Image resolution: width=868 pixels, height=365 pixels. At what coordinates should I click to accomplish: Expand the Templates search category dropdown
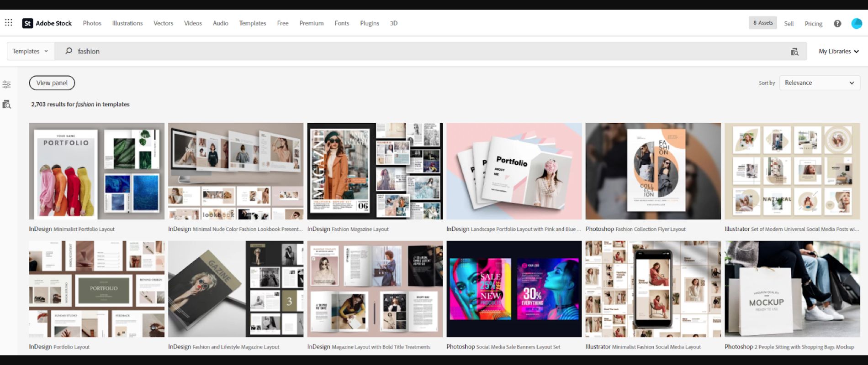tap(30, 51)
